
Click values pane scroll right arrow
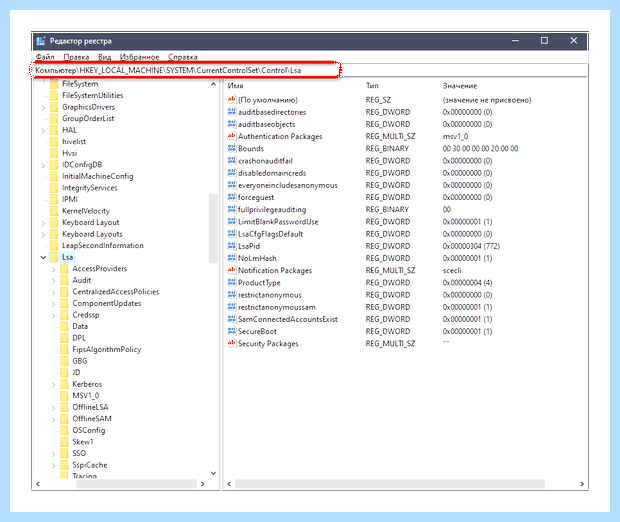point(582,484)
